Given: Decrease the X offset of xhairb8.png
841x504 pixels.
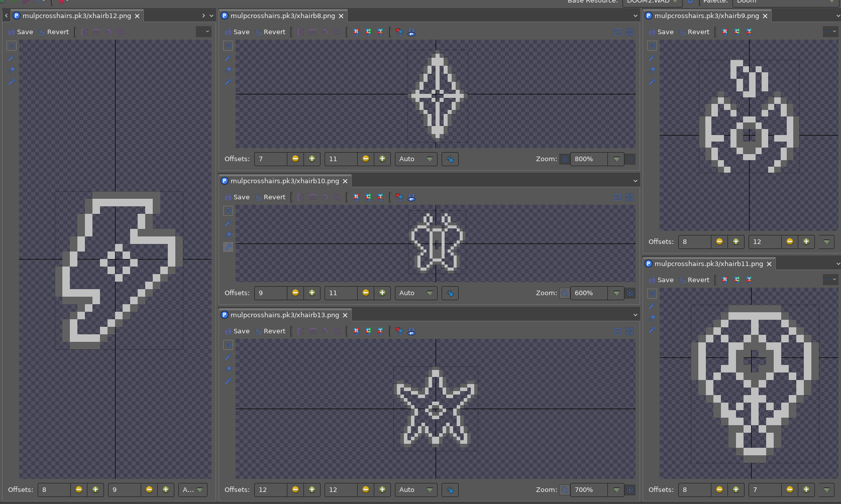Looking at the screenshot, I should tap(295, 159).
